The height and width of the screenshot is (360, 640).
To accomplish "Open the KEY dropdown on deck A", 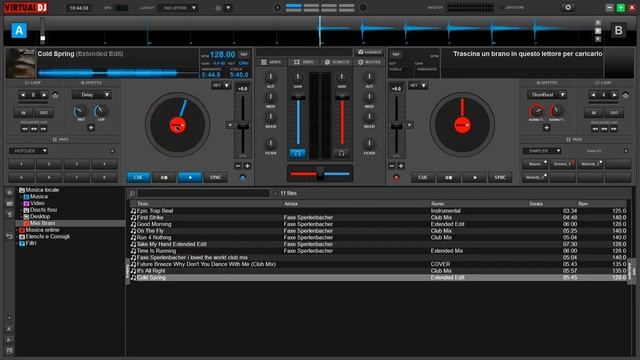I will pos(221,85).
